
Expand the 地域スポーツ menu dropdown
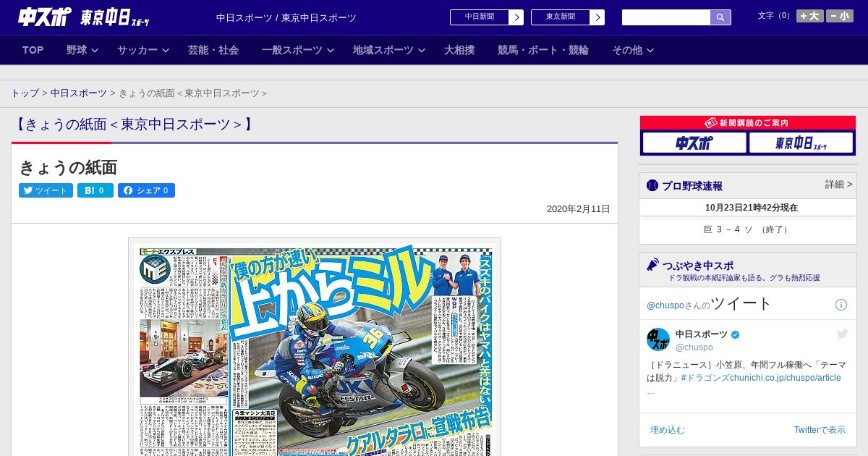(x=389, y=50)
